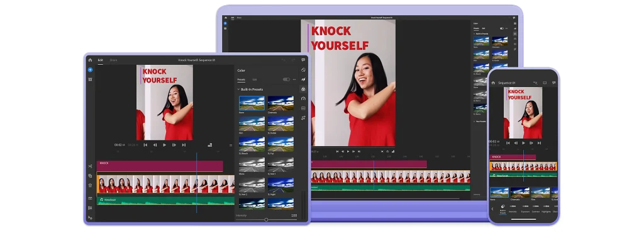Open Graphics panel in tablet right sidebar
Screen dimensions: 644x240
303,70
